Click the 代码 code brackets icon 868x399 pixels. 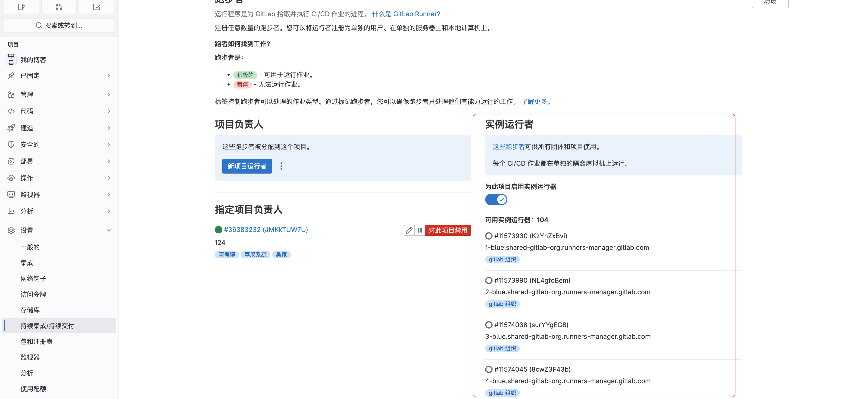pos(11,111)
